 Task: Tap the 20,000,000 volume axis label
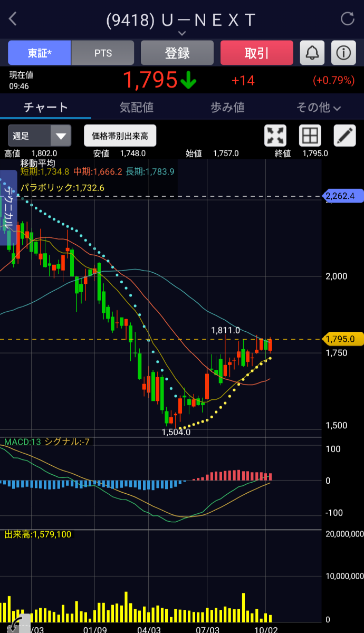(344, 533)
